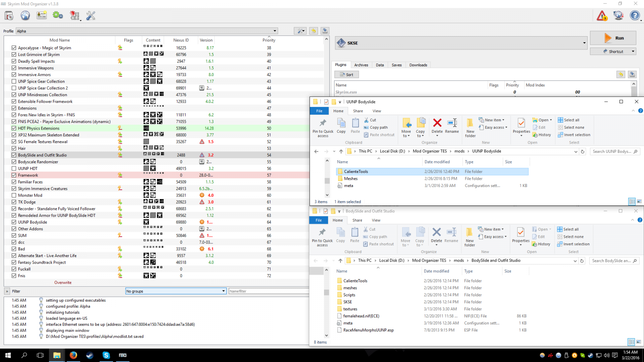Open the SKSE executable dropdown
The height and width of the screenshot is (362, 644).
[461, 43]
